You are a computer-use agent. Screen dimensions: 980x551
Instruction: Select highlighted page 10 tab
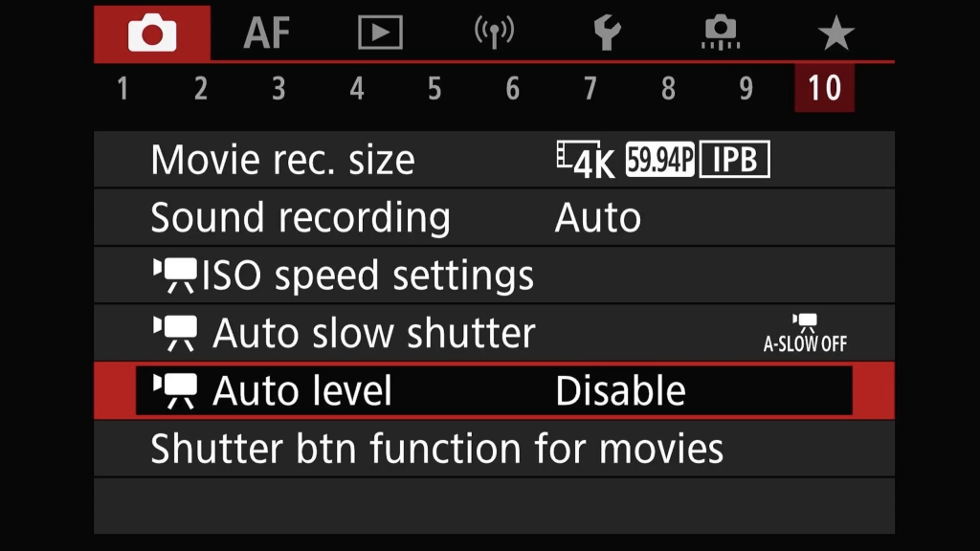[x=824, y=89]
